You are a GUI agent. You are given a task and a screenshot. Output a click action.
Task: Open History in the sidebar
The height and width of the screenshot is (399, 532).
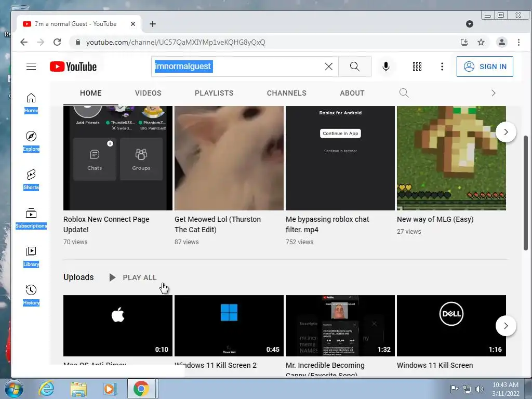[31, 295]
